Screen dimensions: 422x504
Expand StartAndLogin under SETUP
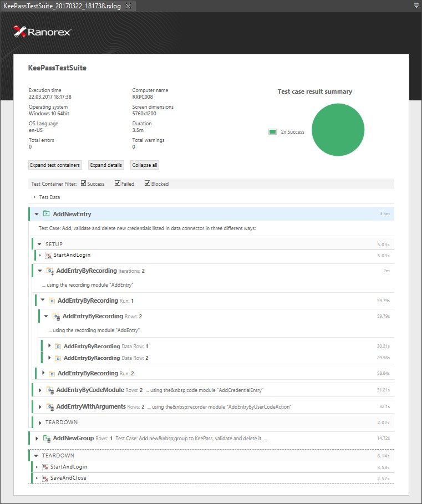pos(40,255)
